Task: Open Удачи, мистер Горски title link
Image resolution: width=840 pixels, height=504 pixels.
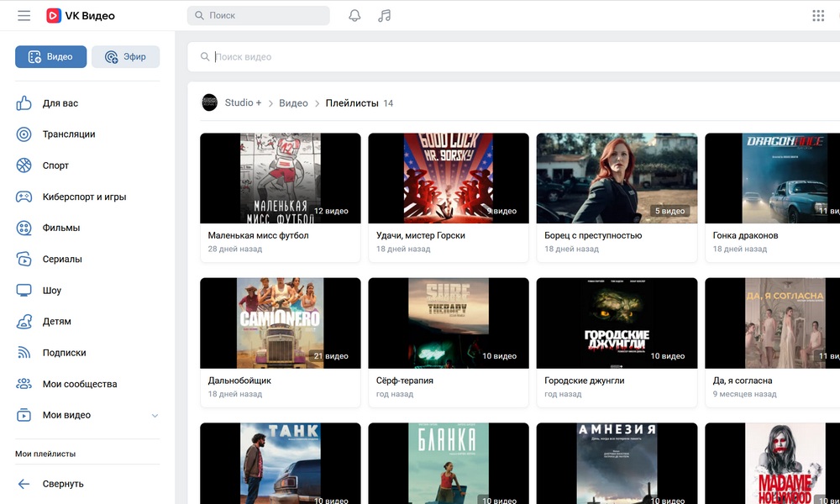Action: click(421, 235)
